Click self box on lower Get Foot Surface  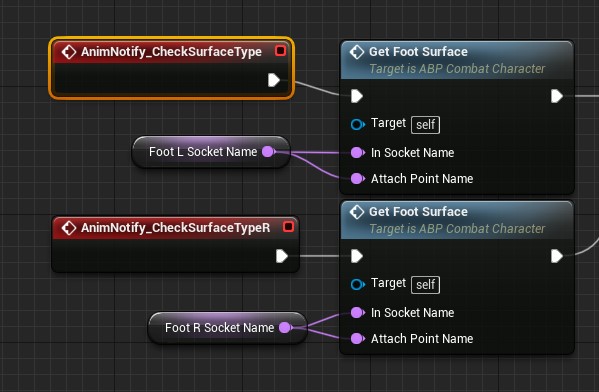(x=426, y=285)
